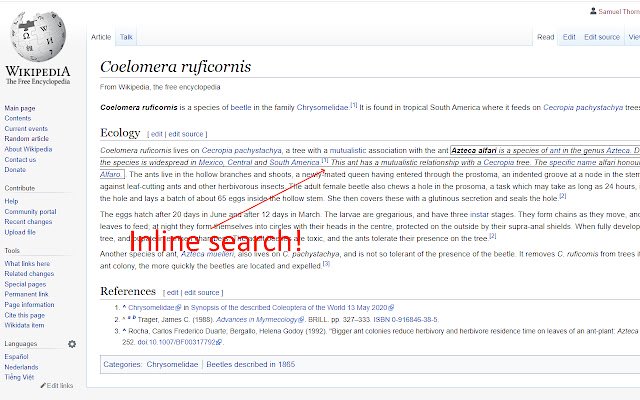This screenshot has width=640, height=400.
Task: Open Special pages link
Action: pos(25,284)
